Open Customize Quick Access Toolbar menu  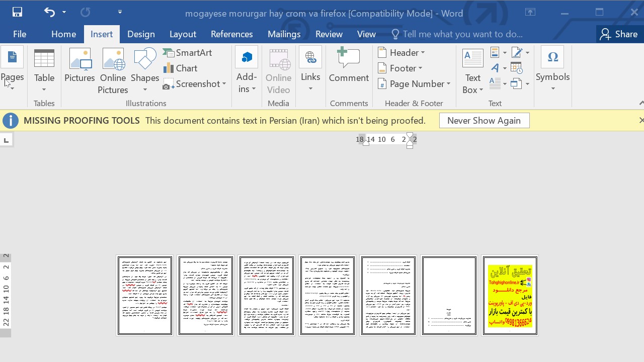pos(120,12)
